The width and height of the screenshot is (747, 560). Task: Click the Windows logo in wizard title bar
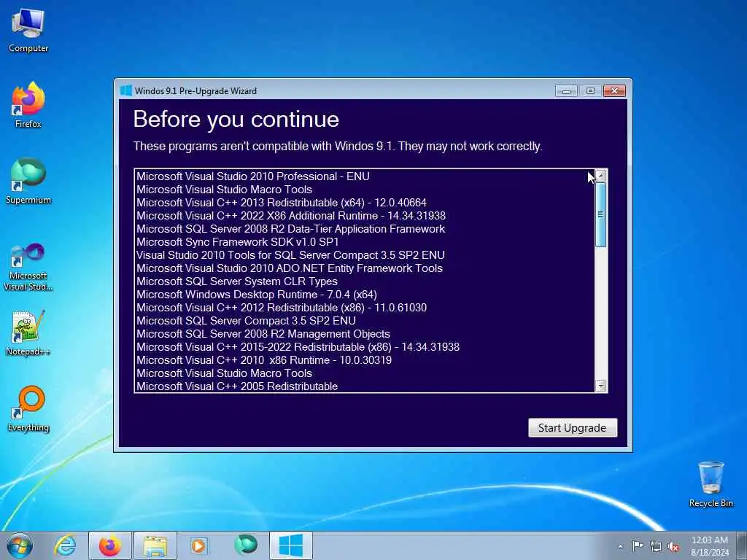click(125, 90)
